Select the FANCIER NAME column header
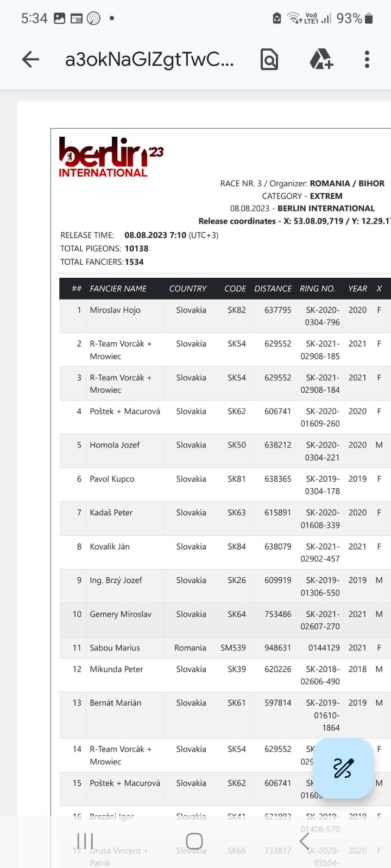 click(x=118, y=289)
